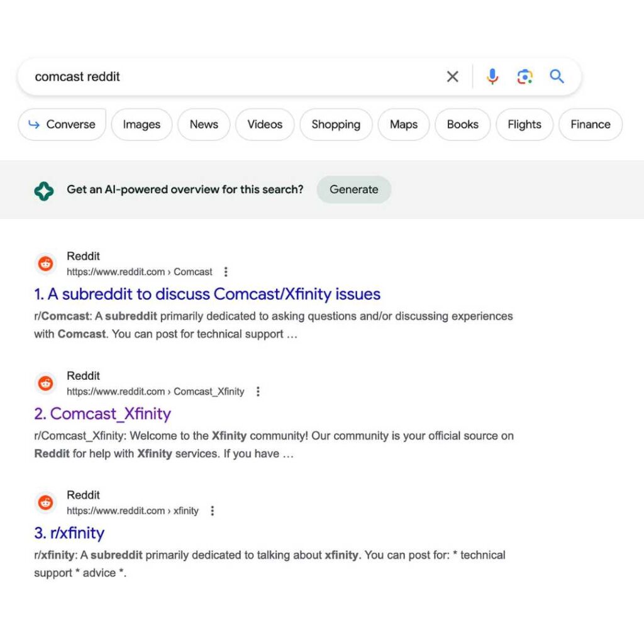The width and height of the screenshot is (644, 644).
Task: Expand the three-dot options next to the xfinity URL
Action: pos(212,511)
